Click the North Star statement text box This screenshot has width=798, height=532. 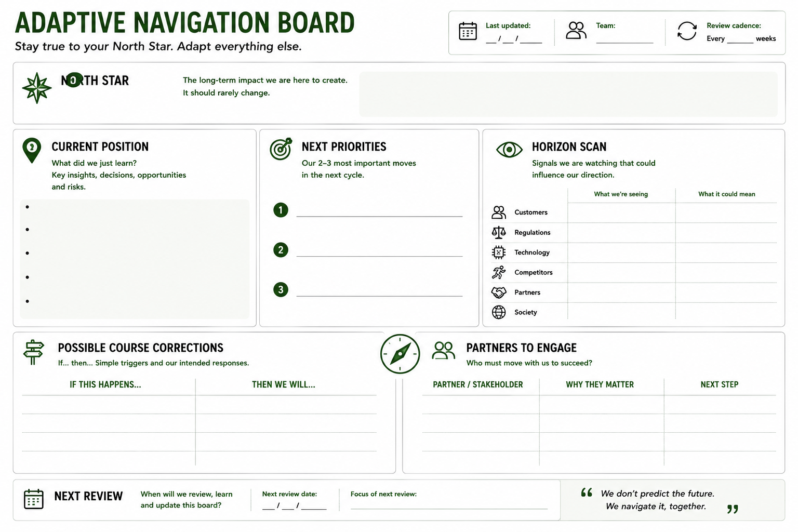pyautogui.click(x=568, y=94)
